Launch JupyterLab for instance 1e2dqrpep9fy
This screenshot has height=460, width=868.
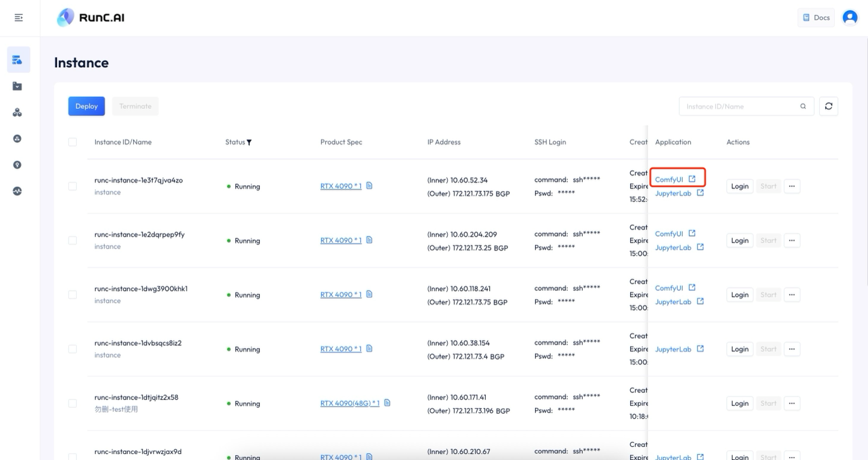(680, 248)
